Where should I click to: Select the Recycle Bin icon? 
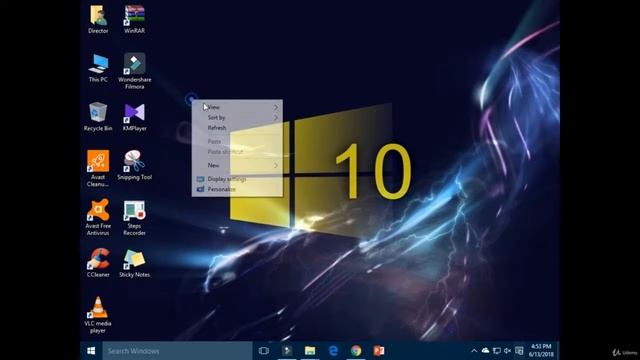[98, 117]
